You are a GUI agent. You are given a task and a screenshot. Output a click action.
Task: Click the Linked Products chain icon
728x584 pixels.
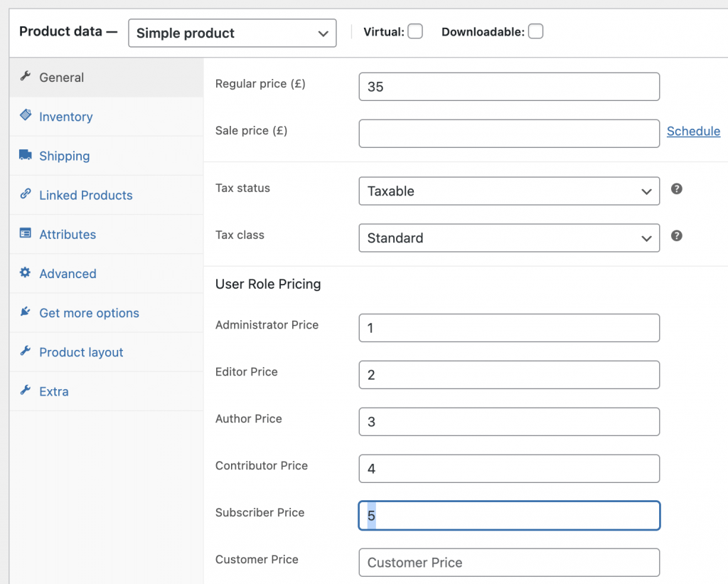(26, 194)
